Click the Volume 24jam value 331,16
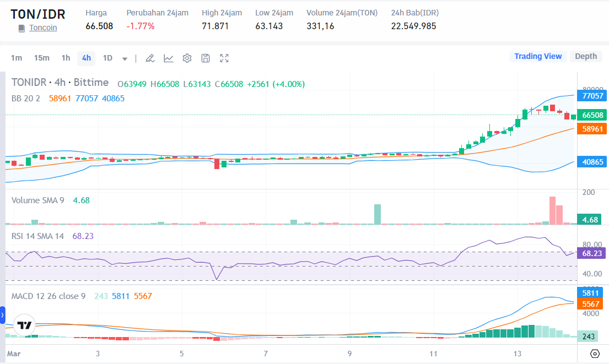This screenshot has width=609, height=364. tap(320, 26)
